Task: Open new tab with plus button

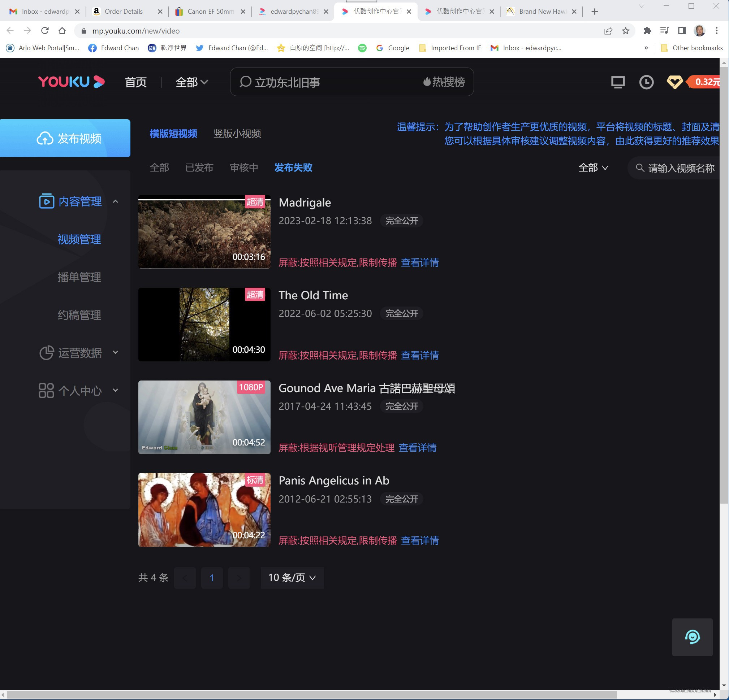Action: coord(594,12)
